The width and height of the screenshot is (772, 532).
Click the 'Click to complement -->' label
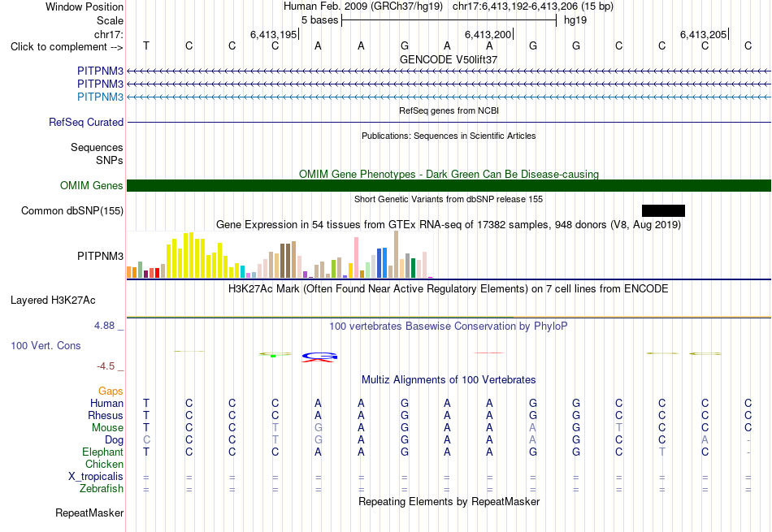point(67,47)
